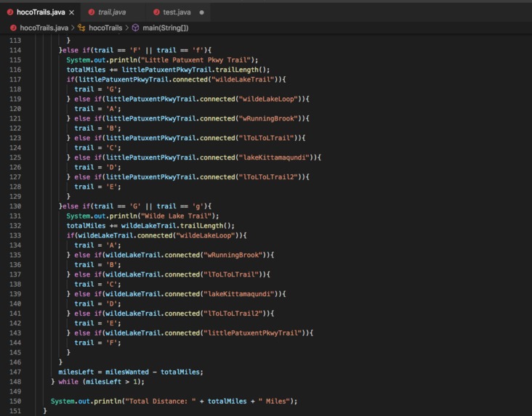The width and height of the screenshot is (532, 416).
Task: Click trail == 'g' condition on line 130
Action: click(180, 206)
